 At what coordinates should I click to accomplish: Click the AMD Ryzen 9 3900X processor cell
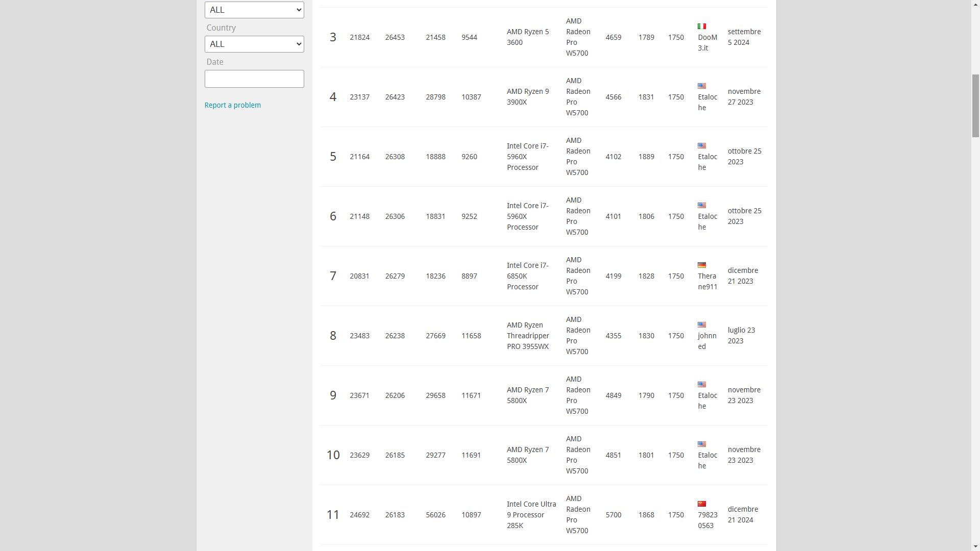coord(528,97)
